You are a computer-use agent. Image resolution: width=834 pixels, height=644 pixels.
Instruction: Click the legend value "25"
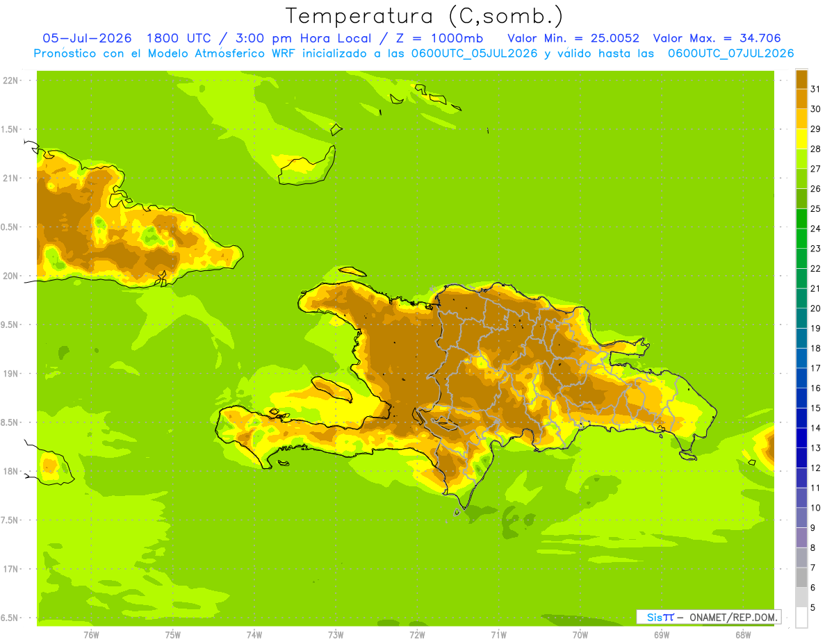pos(815,208)
